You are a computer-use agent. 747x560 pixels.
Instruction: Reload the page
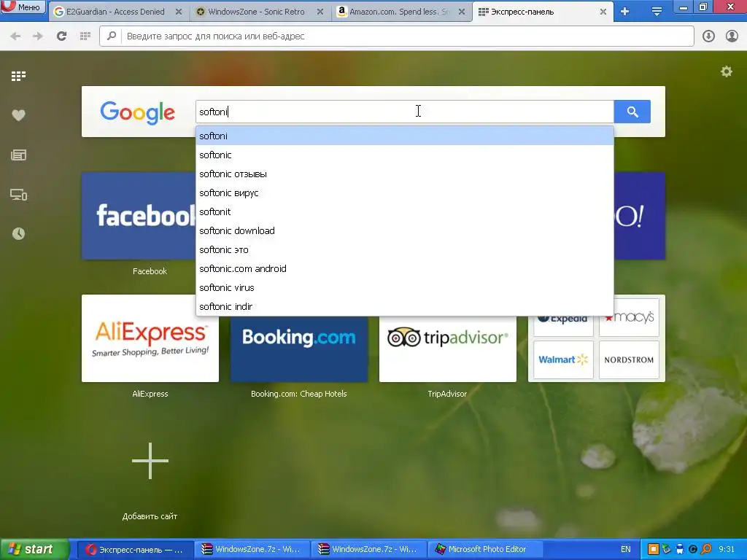pyautogui.click(x=61, y=36)
